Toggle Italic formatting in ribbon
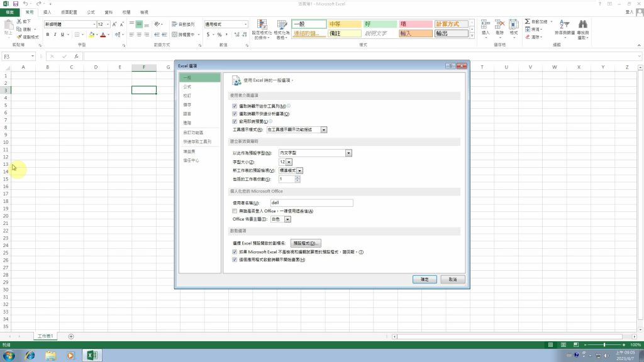This screenshot has height=362, width=644. pos(55,35)
